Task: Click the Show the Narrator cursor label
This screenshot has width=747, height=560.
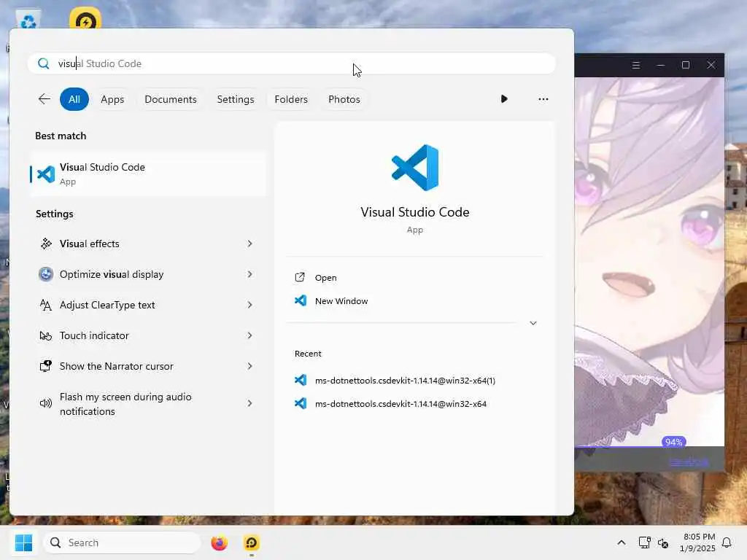Action: 116,366
